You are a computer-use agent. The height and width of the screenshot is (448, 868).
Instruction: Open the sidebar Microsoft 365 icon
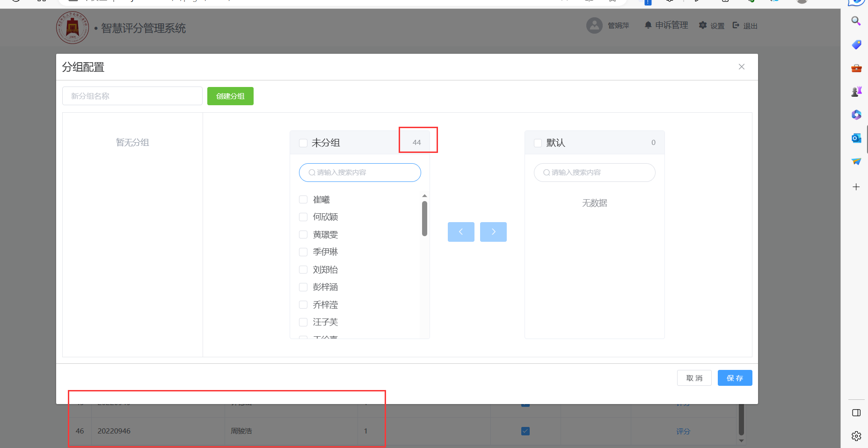click(x=856, y=115)
